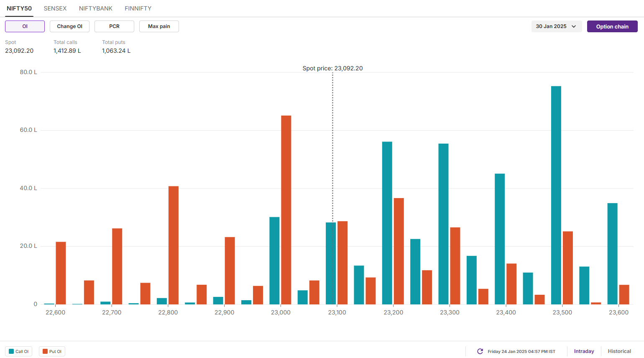
Task: Select the Max pain view button
Action: (x=159, y=26)
